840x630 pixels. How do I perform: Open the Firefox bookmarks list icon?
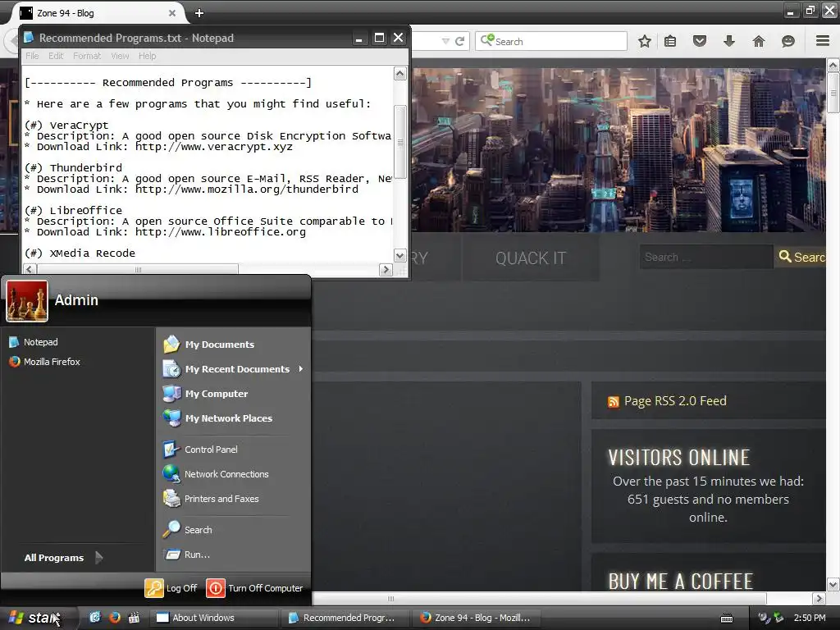[670, 41]
